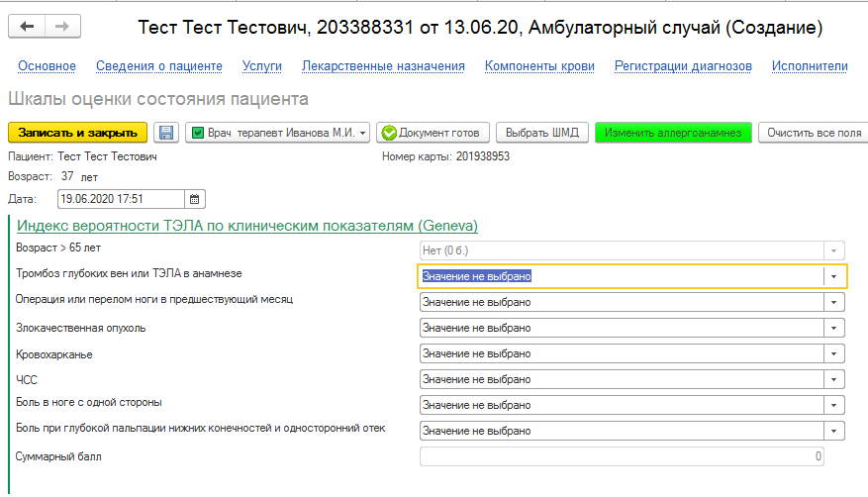The height and width of the screenshot is (497, 868).
Task: Go to the Компоненты крови tab
Action: pos(539,66)
